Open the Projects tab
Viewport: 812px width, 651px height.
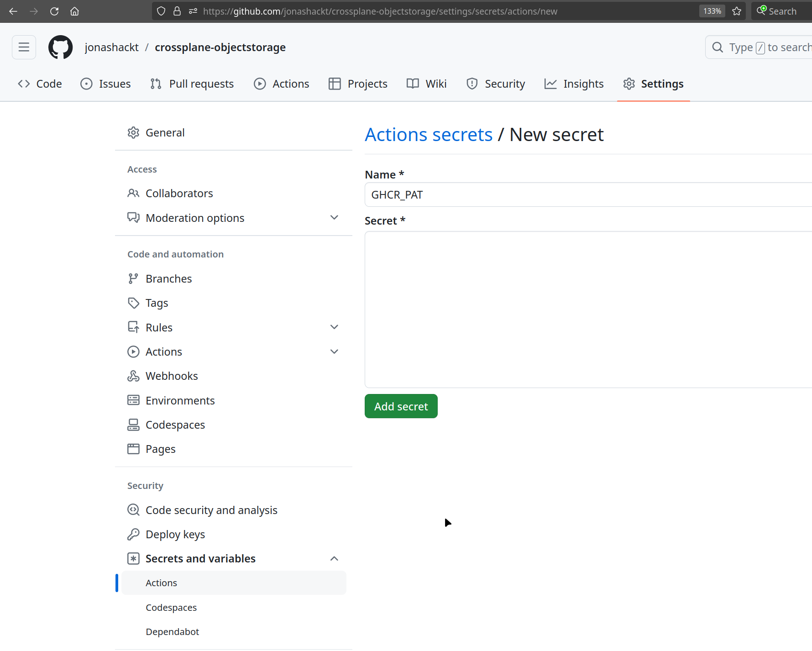tap(358, 84)
